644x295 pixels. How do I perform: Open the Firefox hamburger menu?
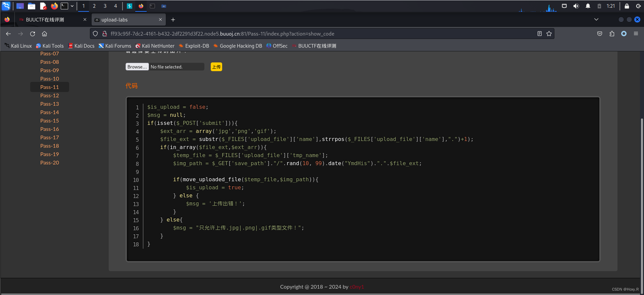tap(636, 34)
